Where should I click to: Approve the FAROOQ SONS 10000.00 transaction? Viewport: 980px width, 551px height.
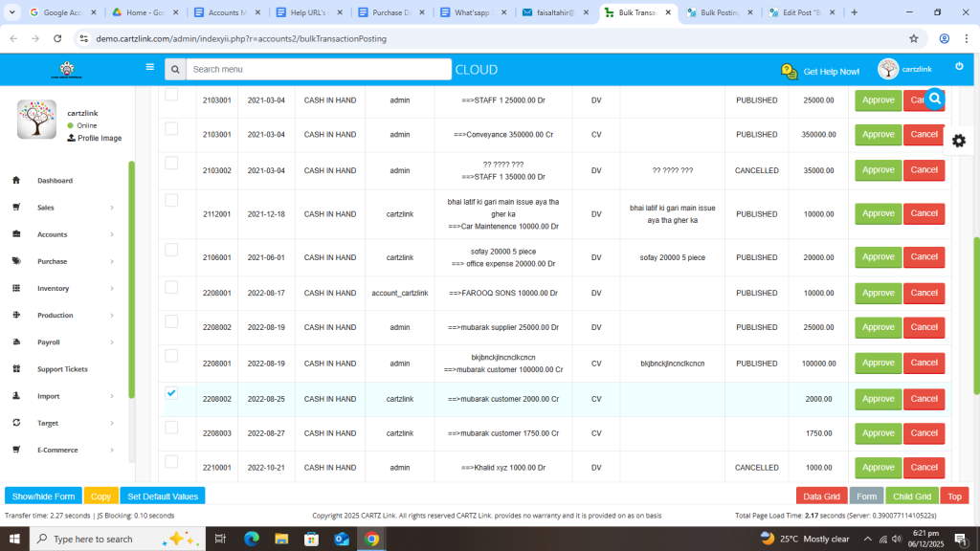pyautogui.click(x=878, y=292)
